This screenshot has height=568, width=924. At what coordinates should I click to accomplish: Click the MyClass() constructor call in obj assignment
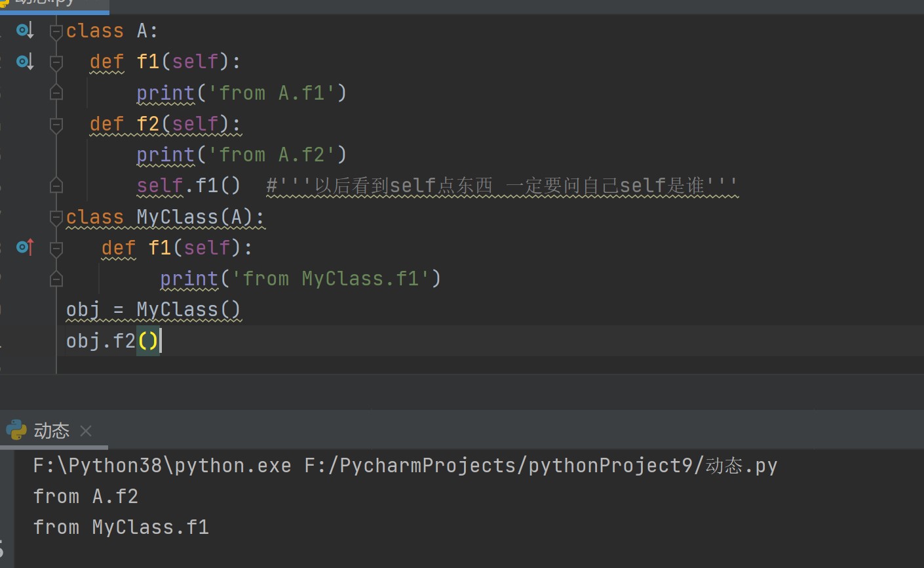point(188,310)
